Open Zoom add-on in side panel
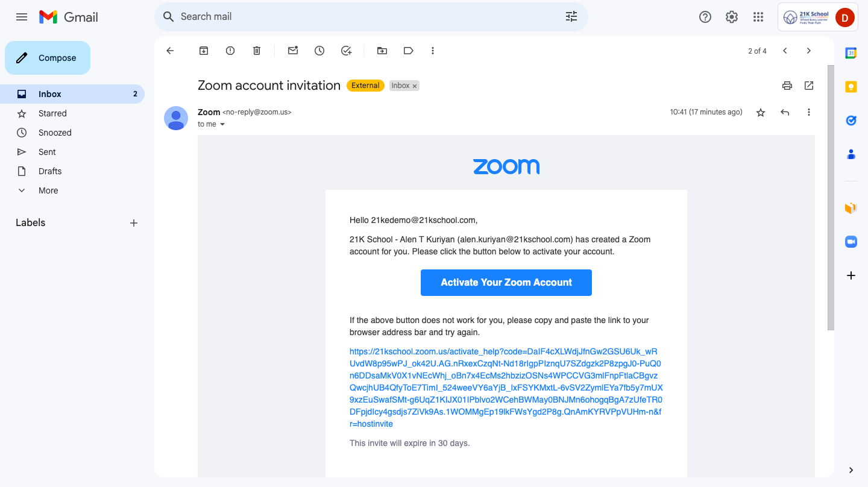 (x=851, y=242)
